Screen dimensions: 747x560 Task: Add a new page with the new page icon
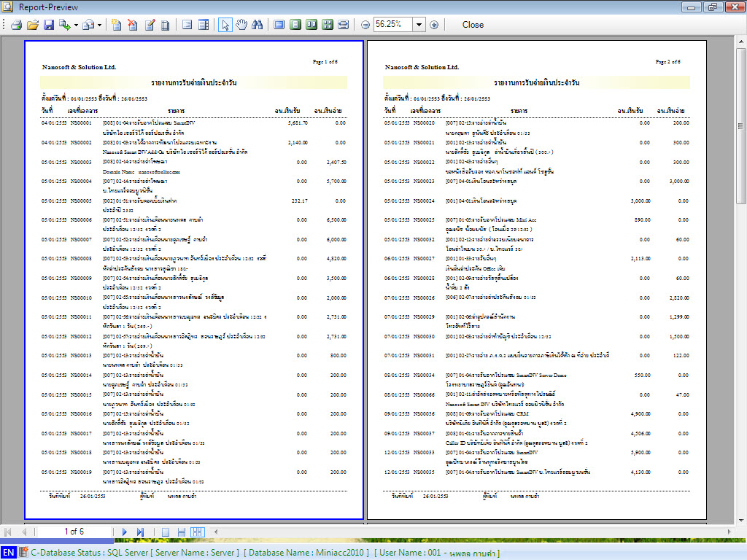[116, 25]
